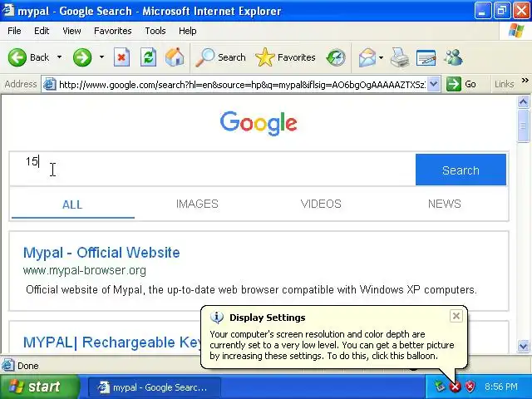
Task: Open the Back history dropdown arrow
Action: click(x=59, y=57)
